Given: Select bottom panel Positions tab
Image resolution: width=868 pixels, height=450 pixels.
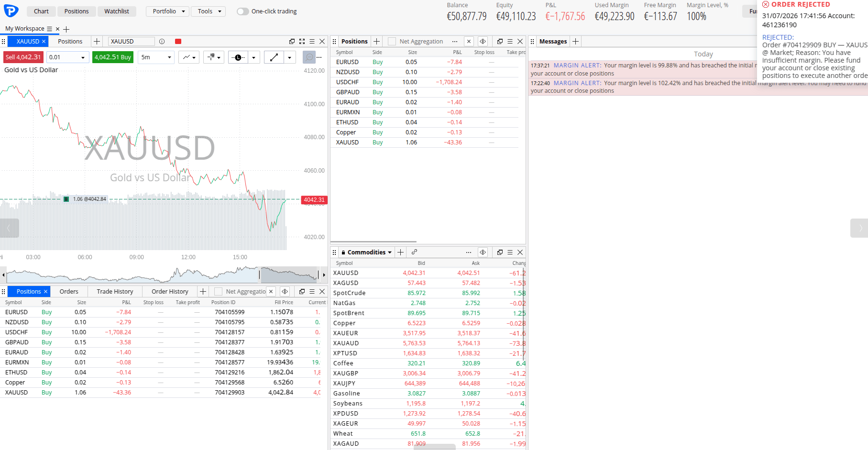Looking at the screenshot, I should pyautogui.click(x=29, y=291).
